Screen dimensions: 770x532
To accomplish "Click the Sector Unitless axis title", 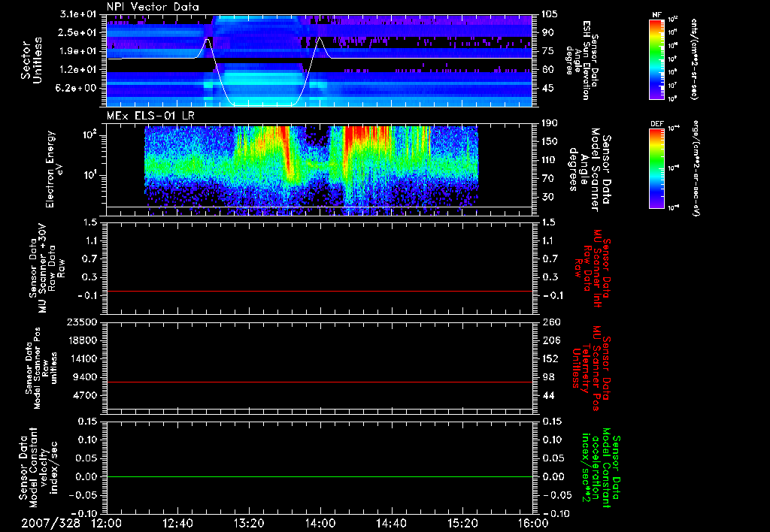I will 32,60.
